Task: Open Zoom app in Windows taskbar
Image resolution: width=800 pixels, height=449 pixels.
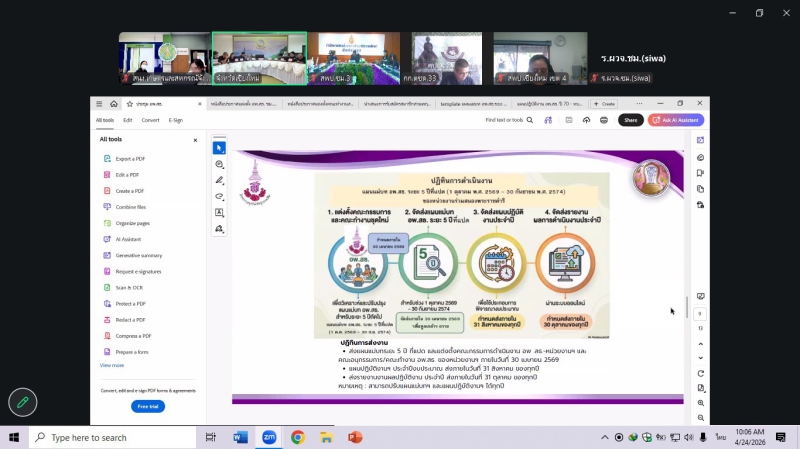Action: (x=268, y=437)
